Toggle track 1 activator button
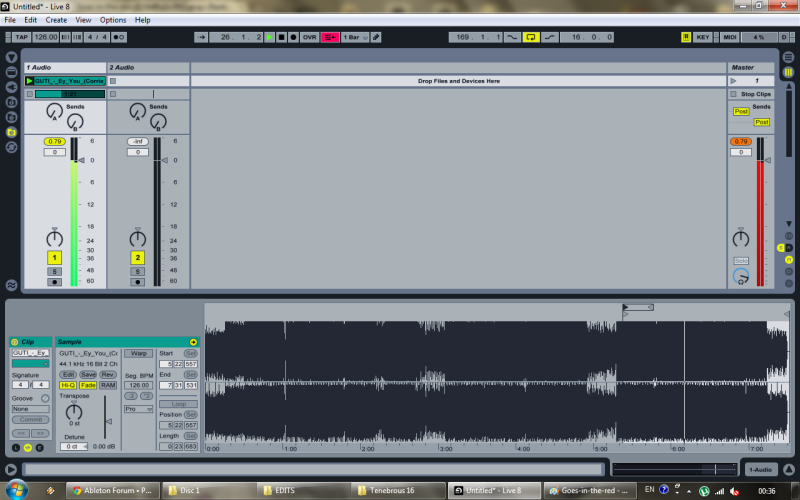The image size is (800, 500). [55, 258]
